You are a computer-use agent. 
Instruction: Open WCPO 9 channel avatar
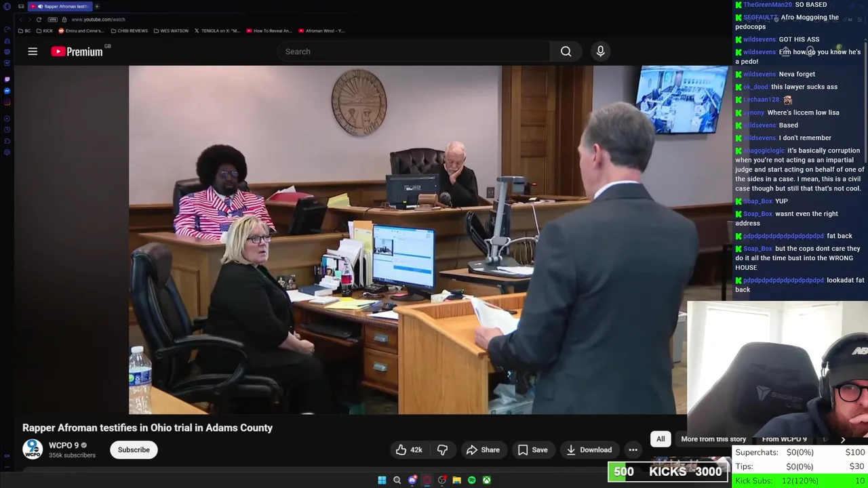coord(33,449)
